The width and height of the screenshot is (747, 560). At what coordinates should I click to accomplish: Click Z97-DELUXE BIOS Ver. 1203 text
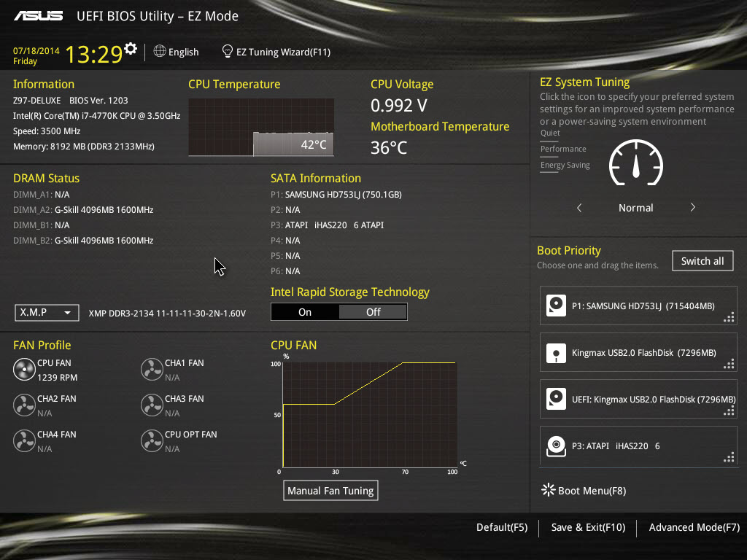[71, 101]
